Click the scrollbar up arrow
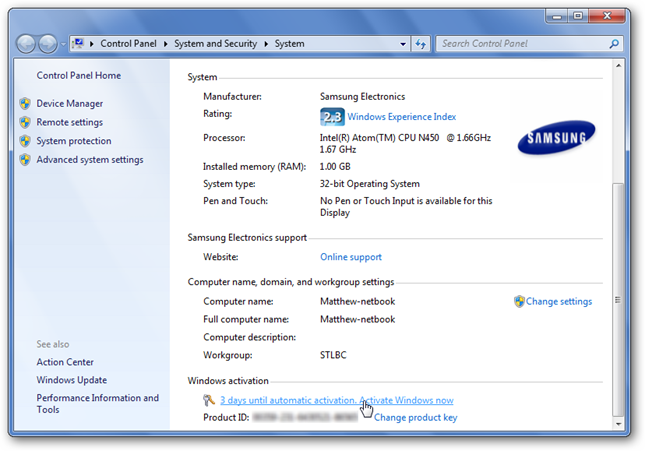Screen dimensions: 645x451 (x=618, y=66)
